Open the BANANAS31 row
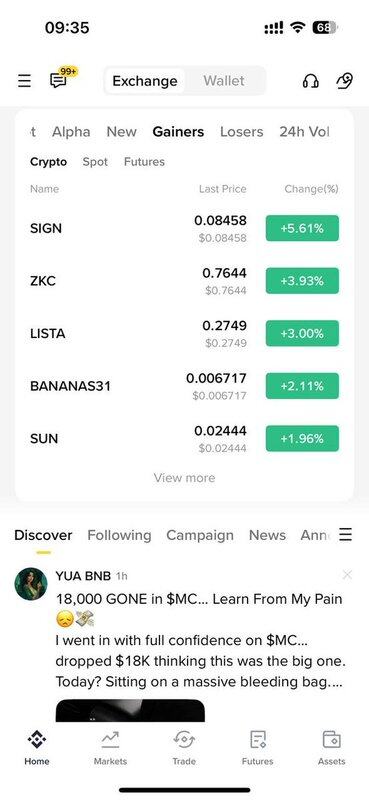Viewport: 369px width, 800px height. (184, 386)
